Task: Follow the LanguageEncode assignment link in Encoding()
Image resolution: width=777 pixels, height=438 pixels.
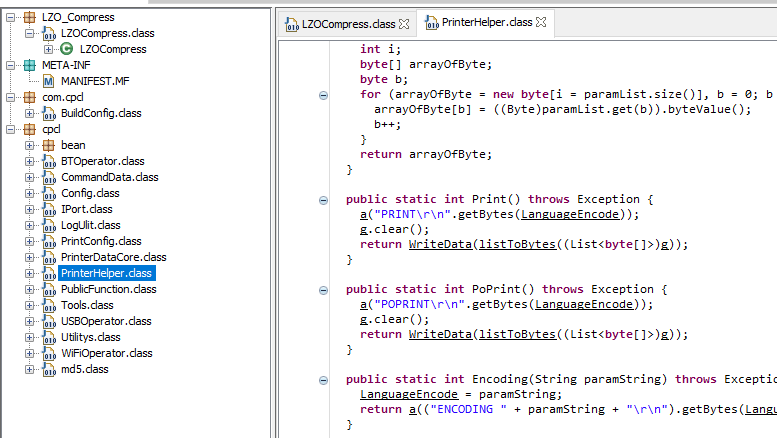Action: click(x=409, y=394)
